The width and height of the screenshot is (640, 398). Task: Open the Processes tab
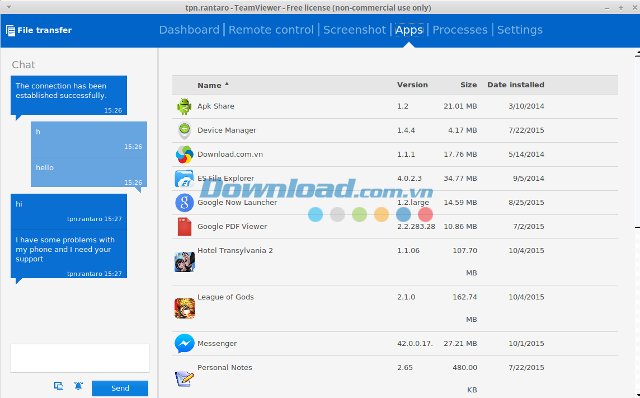460,30
